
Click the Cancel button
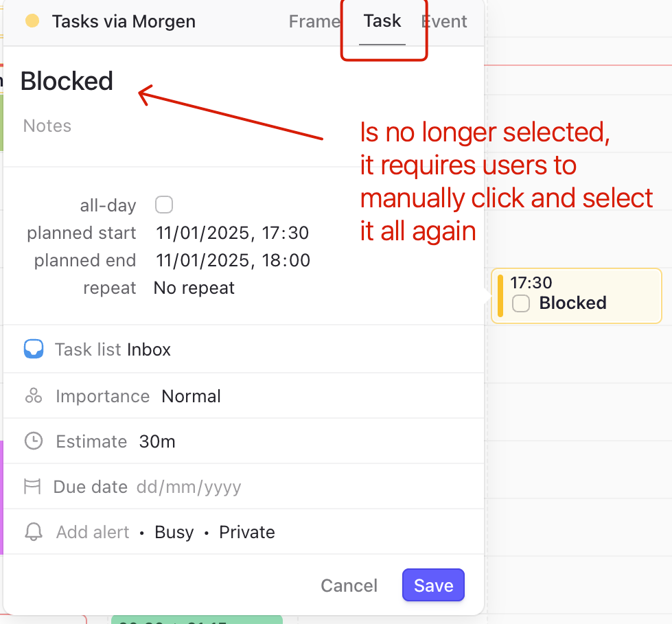click(349, 586)
